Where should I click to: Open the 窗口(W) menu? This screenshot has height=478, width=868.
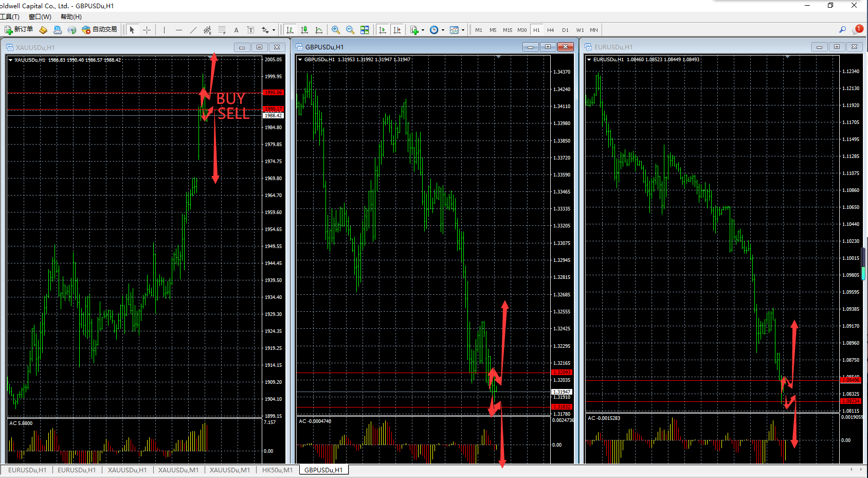40,17
